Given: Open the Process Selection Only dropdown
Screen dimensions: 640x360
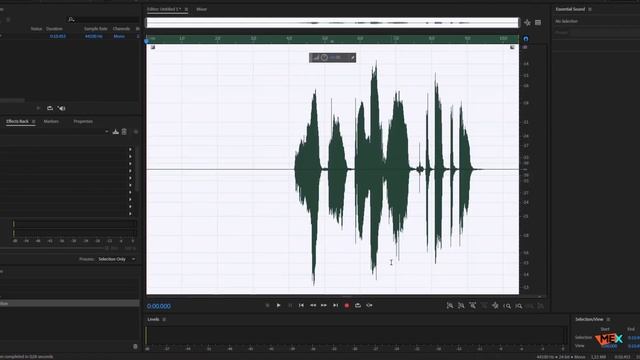Looking at the screenshot, I should coord(117,259).
